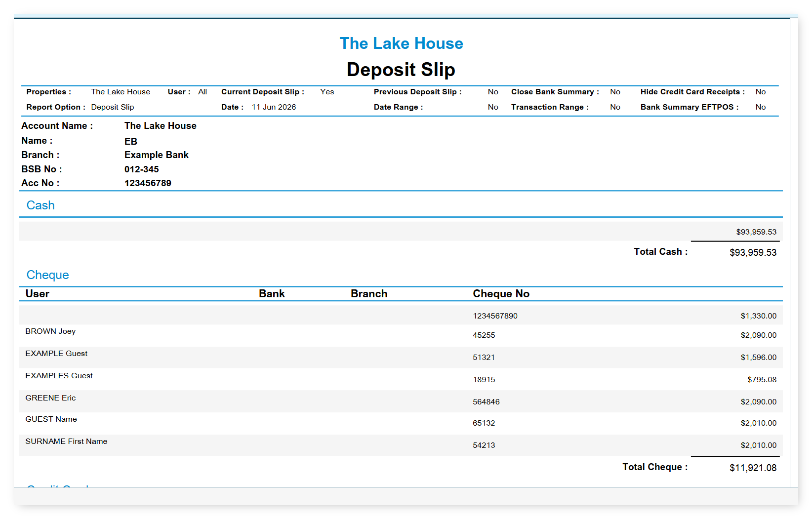Click the amount $1,596.00
812x519 pixels.
click(x=758, y=358)
